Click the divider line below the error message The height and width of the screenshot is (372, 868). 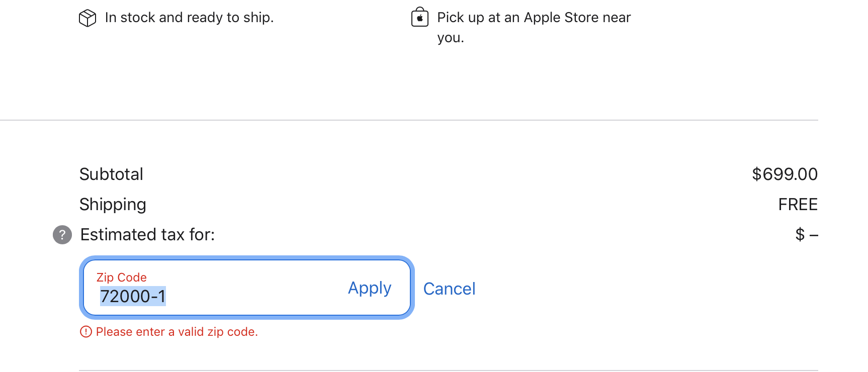point(448,370)
